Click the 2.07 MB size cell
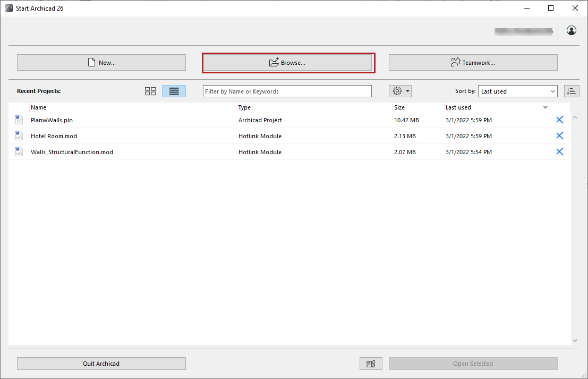The width and height of the screenshot is (588, 379). pyautogui.click(x=405, y=152)
